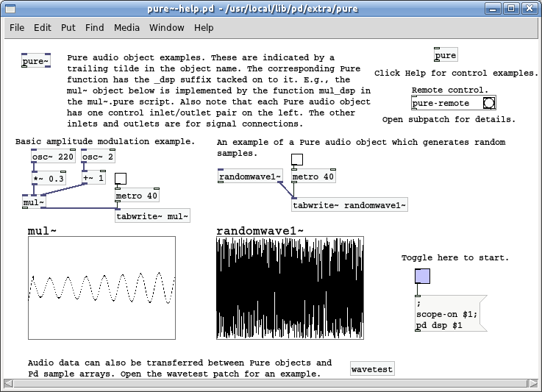Click the pure-remote object box
The image size is (542, 392).
coord(454,103)
